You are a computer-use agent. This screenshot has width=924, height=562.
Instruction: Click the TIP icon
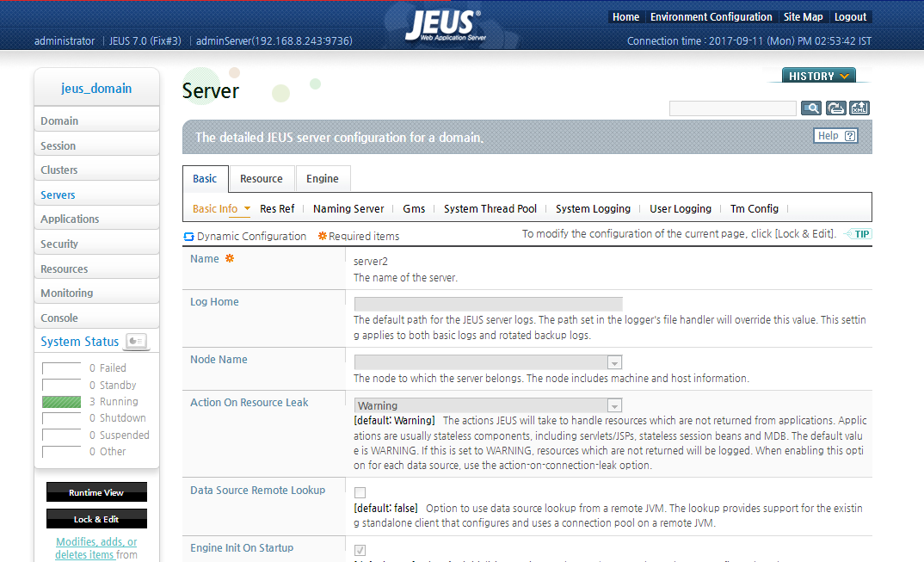coord(857,234)
